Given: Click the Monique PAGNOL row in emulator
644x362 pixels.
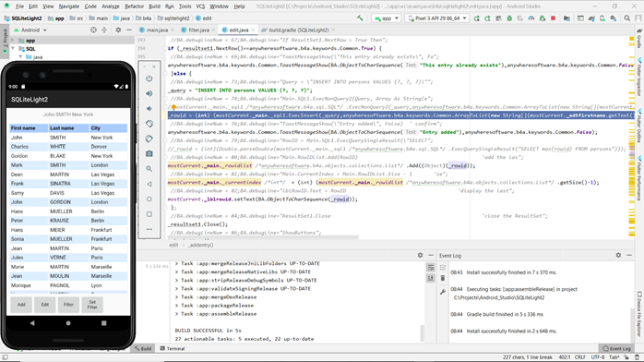Looking at the screenshot, I should click(68, 285).
